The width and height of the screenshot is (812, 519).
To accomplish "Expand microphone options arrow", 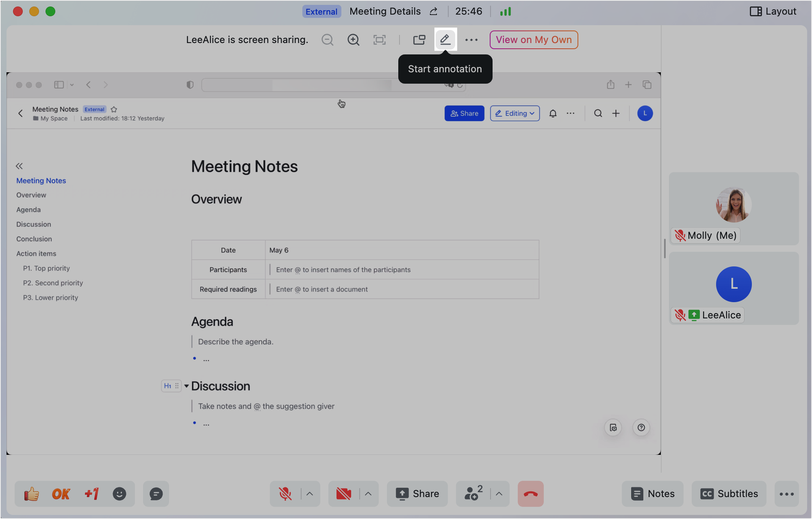I will [310, 494].
